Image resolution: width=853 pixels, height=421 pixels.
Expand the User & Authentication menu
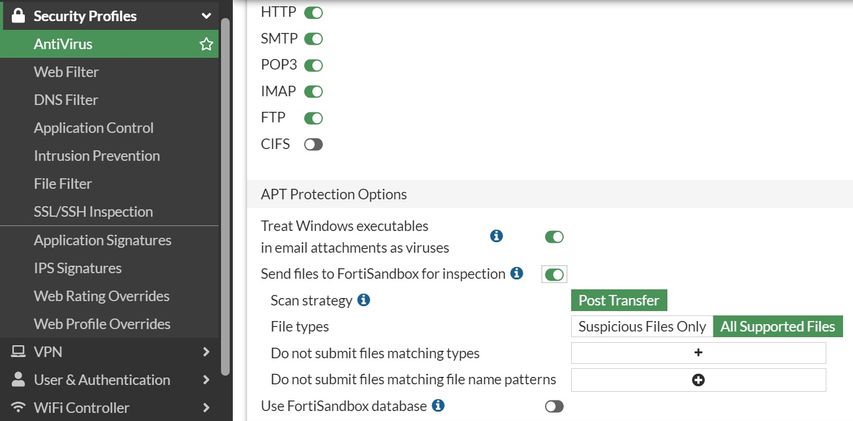206,380
